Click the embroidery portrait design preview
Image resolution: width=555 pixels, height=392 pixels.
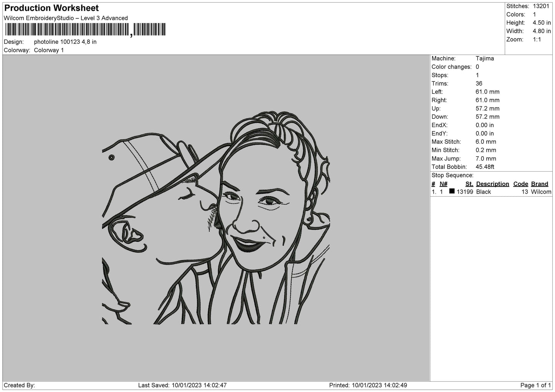click(216, 218)
